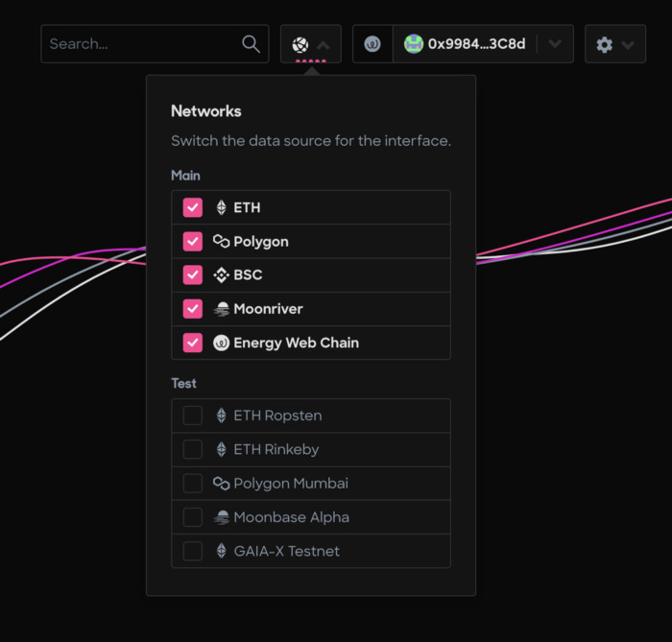Click the BSC logo icon

[x=221, y=275]
